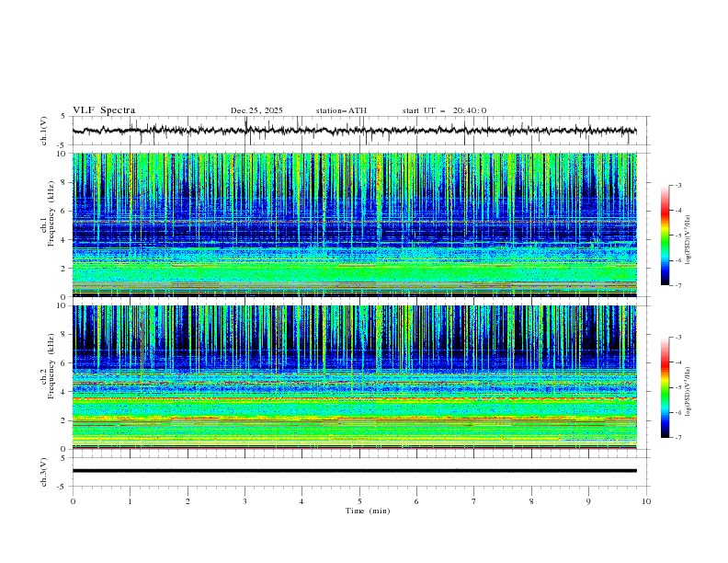Screen dimensions: 728x563
Task: Click the "9" tick on the time axis
Action: [588, 501]
